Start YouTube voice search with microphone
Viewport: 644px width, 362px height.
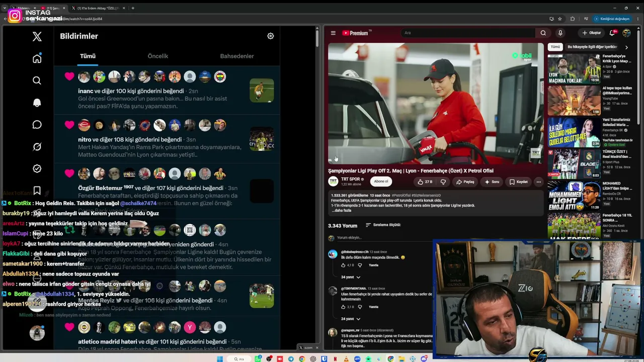[x=560, y=33]
